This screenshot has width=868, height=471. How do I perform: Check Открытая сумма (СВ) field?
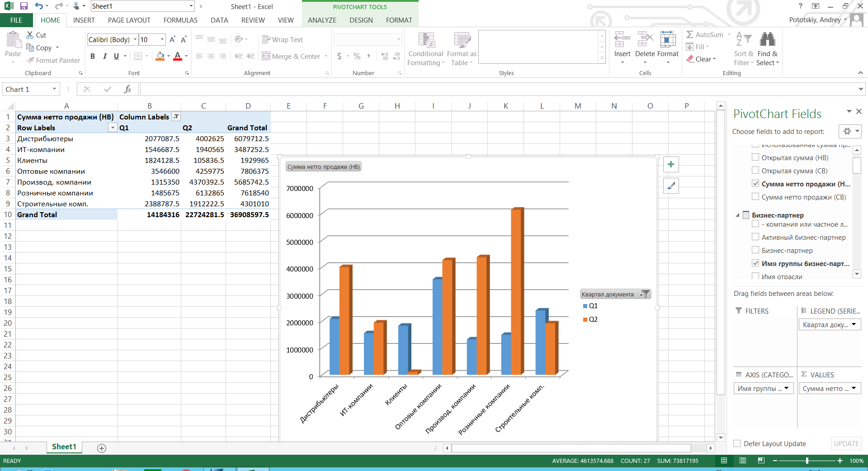pyautogui.click(x=755, y=171)
